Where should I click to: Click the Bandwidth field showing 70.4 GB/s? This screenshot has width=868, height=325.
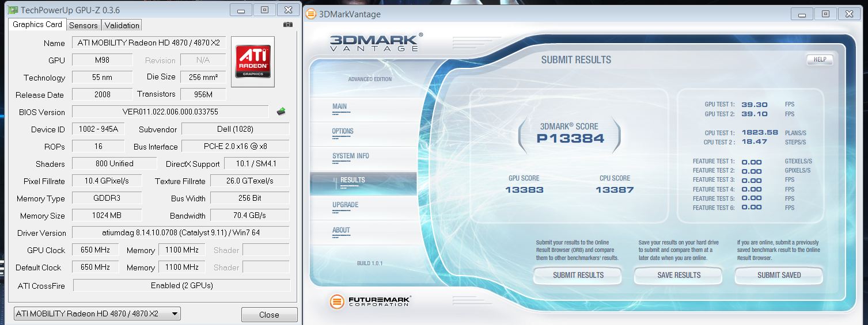click(x=250, y=215)
